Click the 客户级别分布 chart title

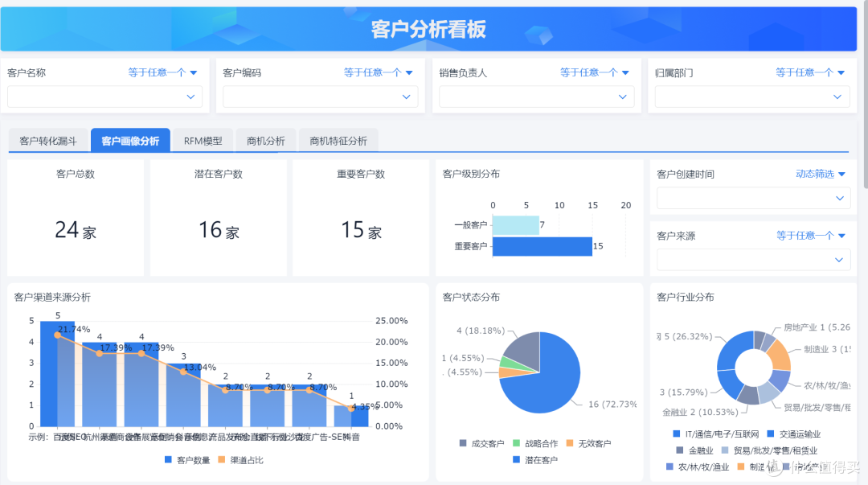point(471,174)
